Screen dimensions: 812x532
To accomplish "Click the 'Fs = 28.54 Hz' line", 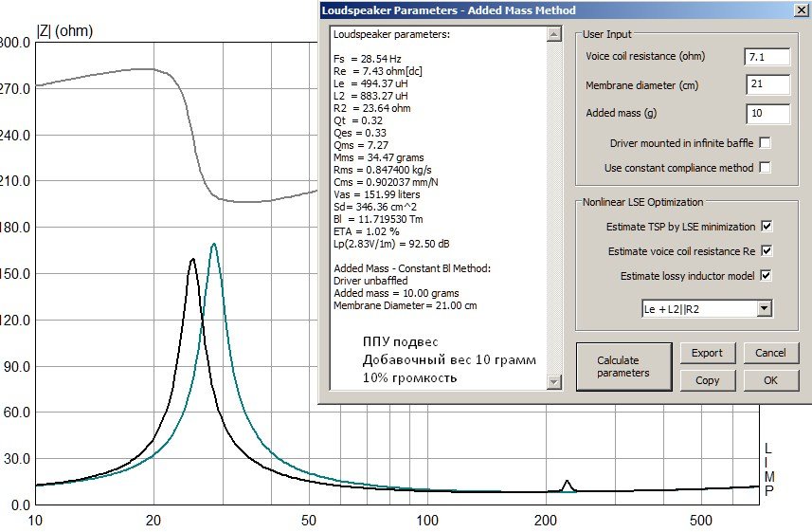I will (368, 59).
